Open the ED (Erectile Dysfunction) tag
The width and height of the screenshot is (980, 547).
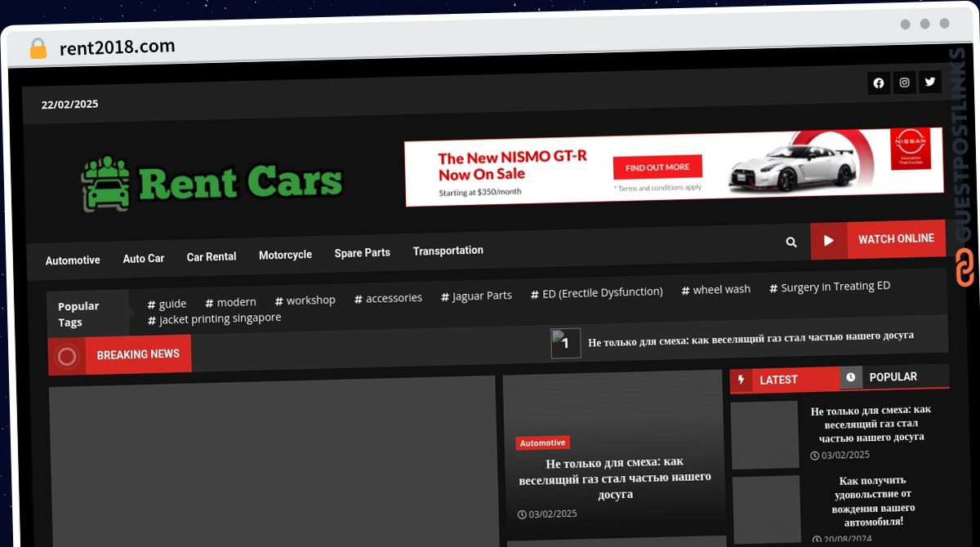[596, 292]
